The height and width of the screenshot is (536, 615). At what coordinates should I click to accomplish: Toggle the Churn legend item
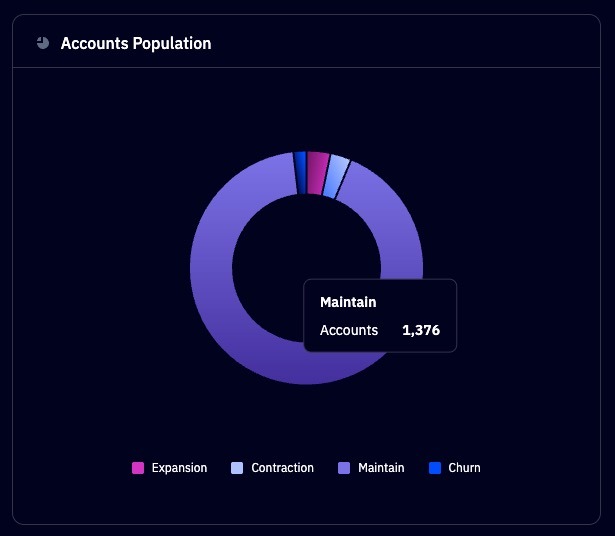[x=455, y=468]
